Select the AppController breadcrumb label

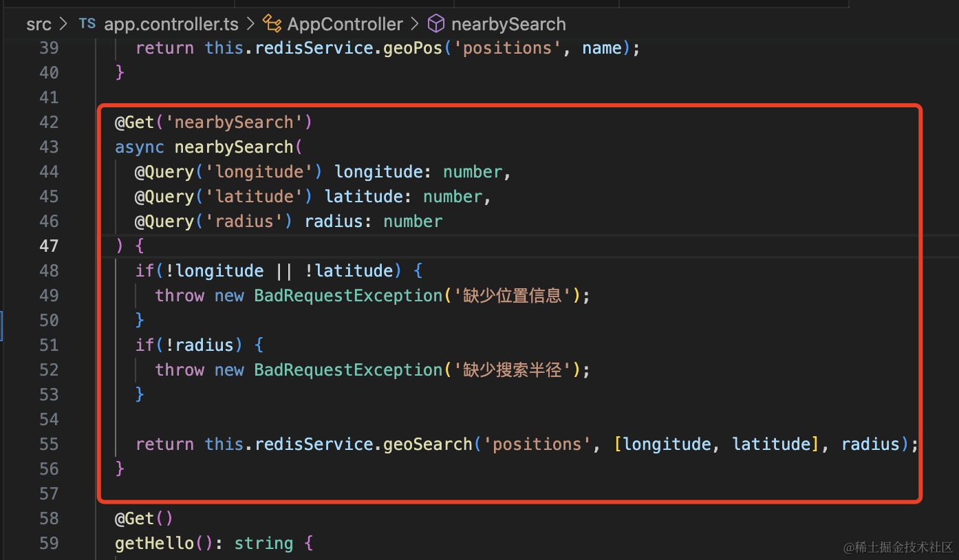(345, 24)
